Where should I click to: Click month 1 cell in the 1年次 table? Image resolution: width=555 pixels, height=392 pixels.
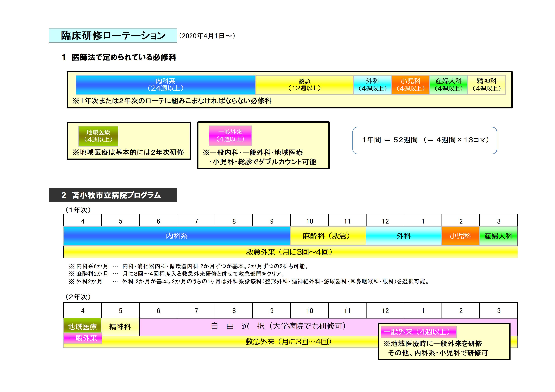[423, 220]
